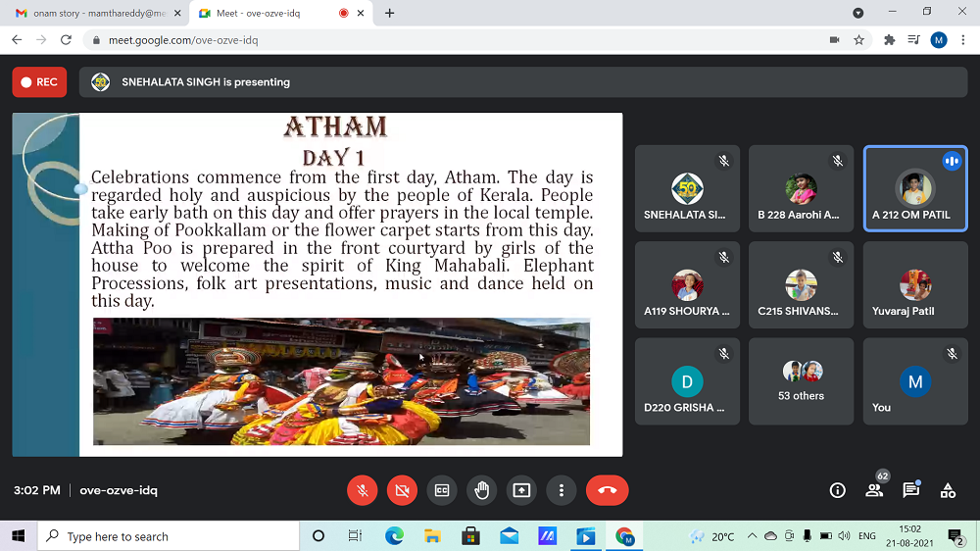
Task: Turn on the camera in Meet
Action: tap(402, 490)
